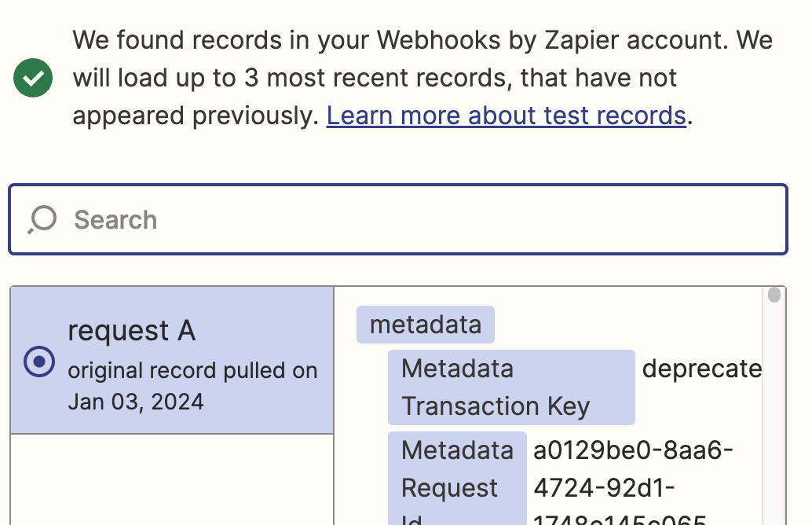Click the Transaction Key second label line
Screen dimensions: 812x525
coord(496,406)
